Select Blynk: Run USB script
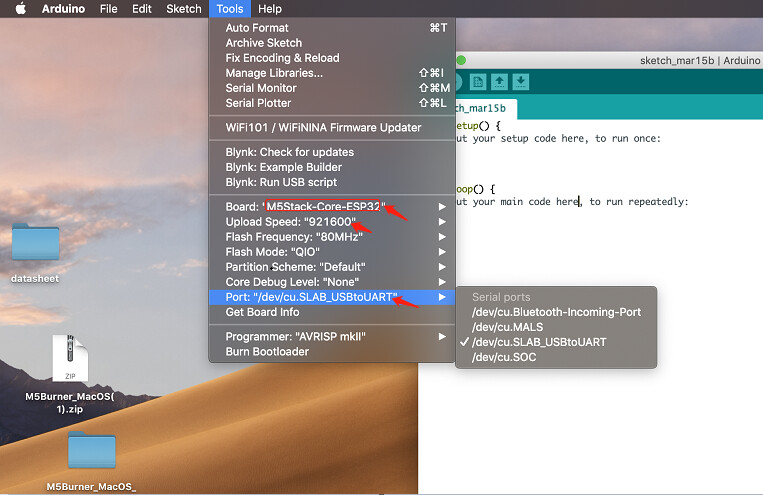763x495 pixels. tap(332, 182)
